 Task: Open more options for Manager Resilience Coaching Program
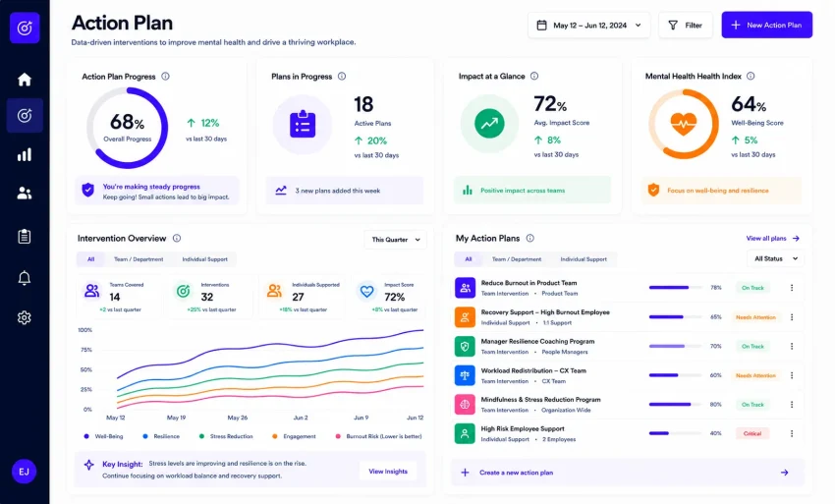point(792,346)
